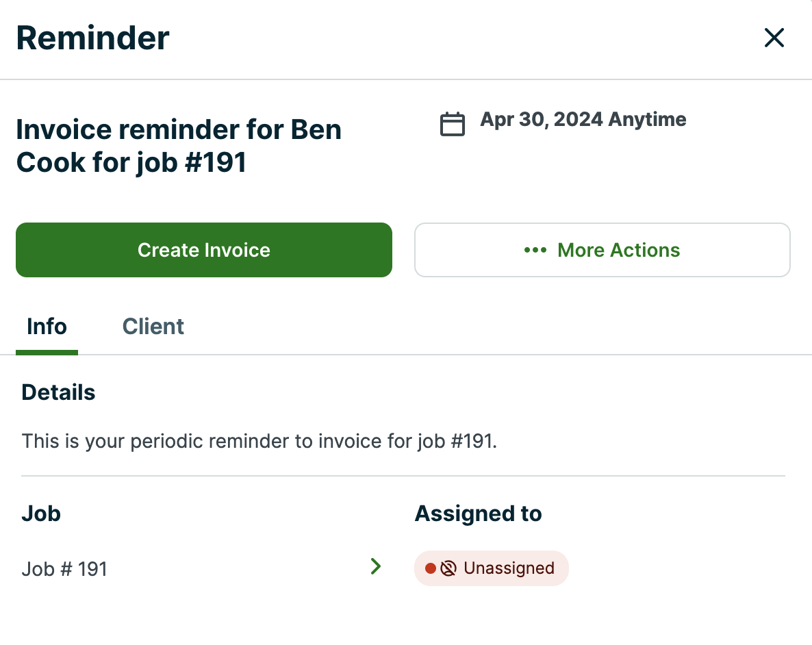Switch to the Client tab
This screenshot has width=812, height=645.
click(x=153, y=327)
